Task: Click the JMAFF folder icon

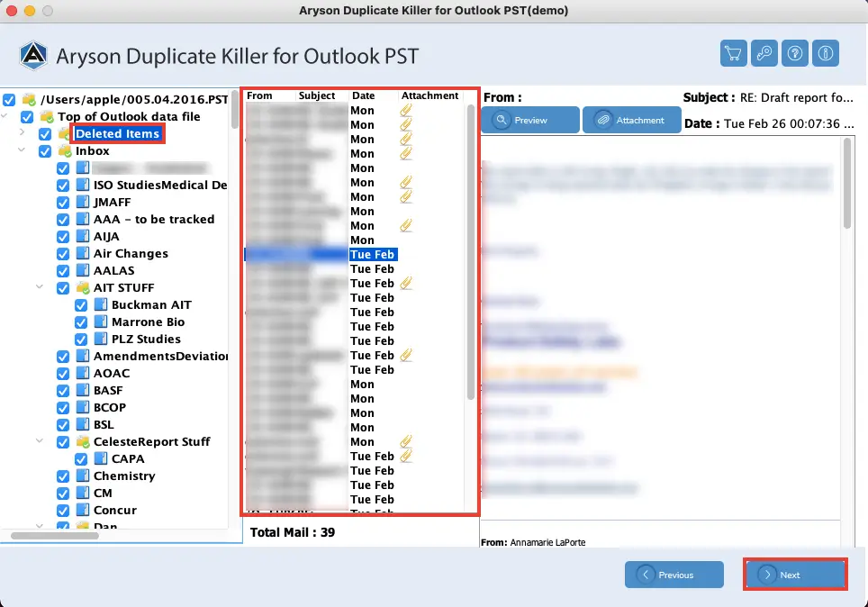Action: pos(83,202)
